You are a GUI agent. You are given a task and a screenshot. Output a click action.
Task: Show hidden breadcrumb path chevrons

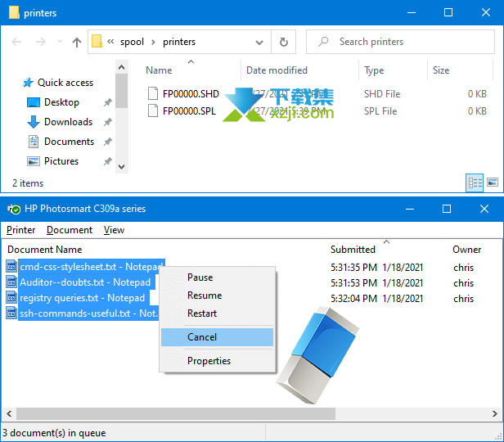110,42
